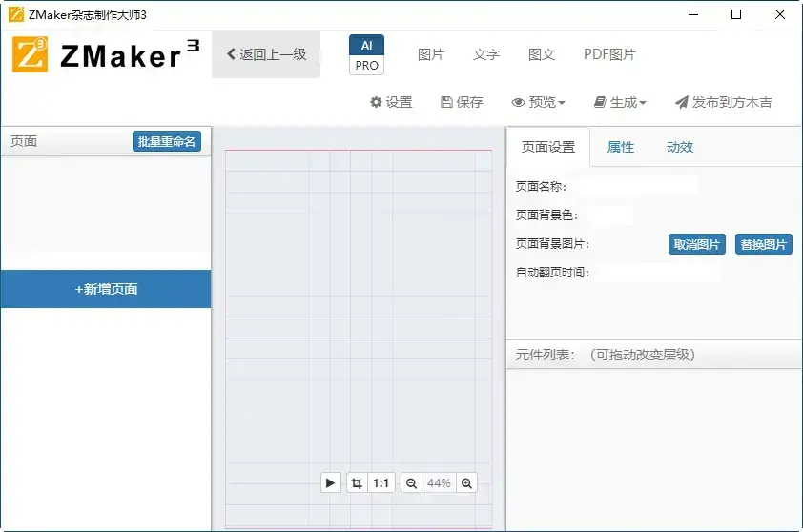The image size is (803, 532).
Task: Add a page with +新增页面
Action: coord(106,289)
